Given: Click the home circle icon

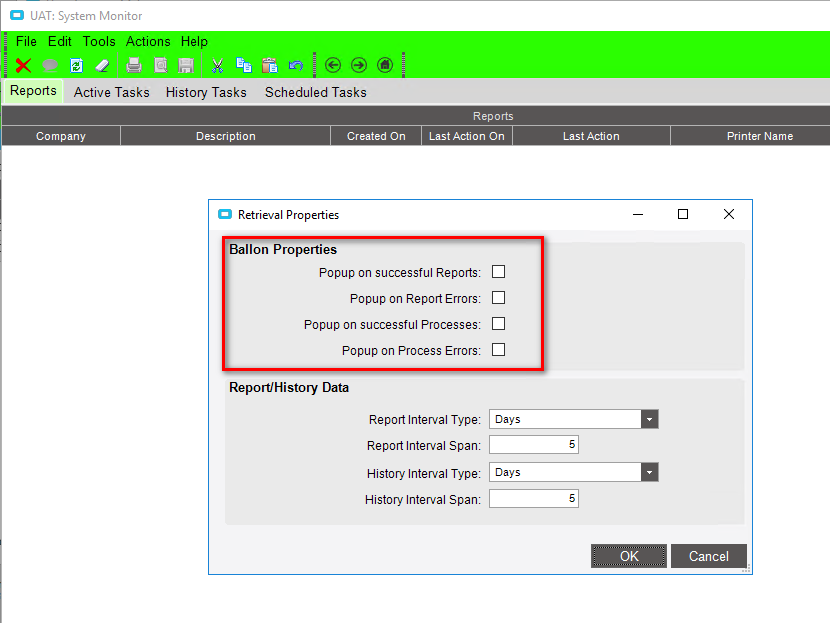Looking at the screenshot, I should [x=385, y=65].
